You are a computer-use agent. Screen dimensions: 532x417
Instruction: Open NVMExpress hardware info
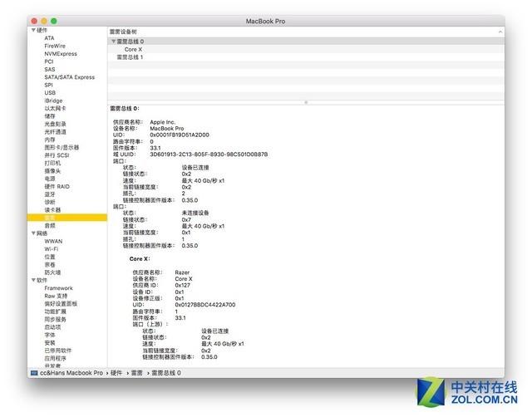pos(61,53)
